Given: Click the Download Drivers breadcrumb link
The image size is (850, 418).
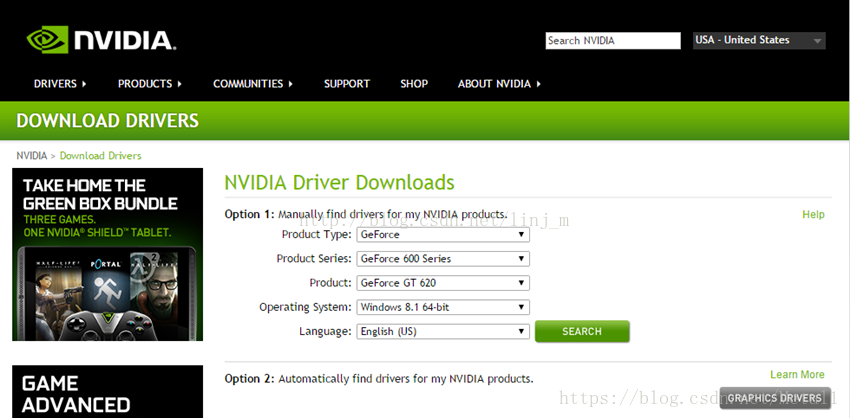Looking at the screenshot, I should (x=101, y=156).
